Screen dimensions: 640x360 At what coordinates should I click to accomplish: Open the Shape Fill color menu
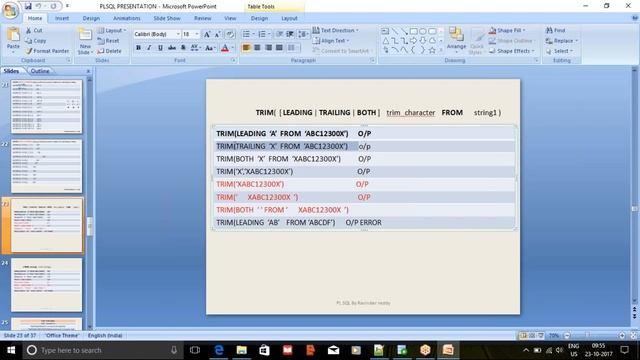point(507,30)
